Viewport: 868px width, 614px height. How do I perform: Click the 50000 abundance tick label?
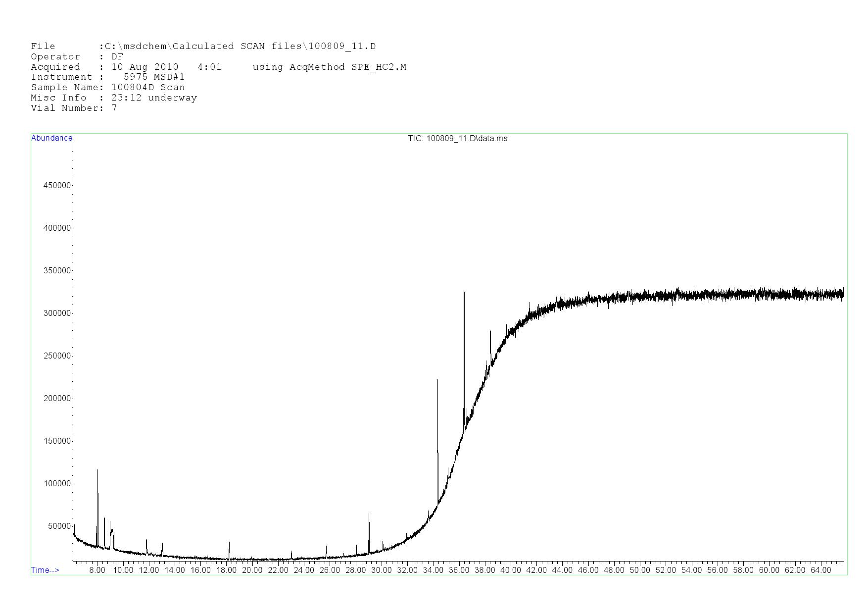click(x=59, y=526)
